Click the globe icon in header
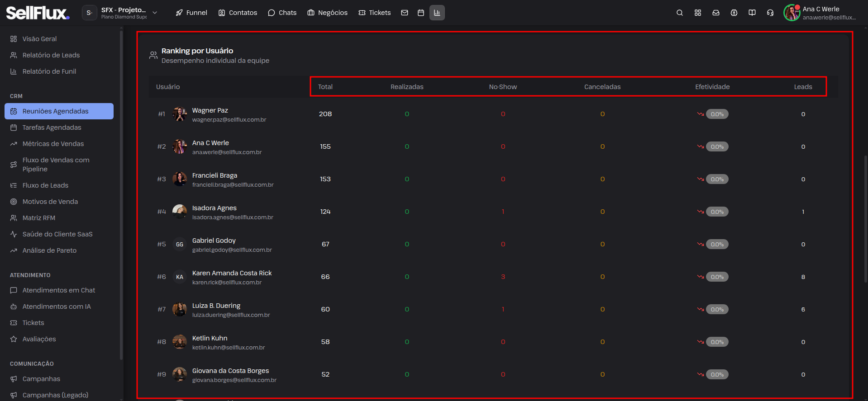 [734, 13]
